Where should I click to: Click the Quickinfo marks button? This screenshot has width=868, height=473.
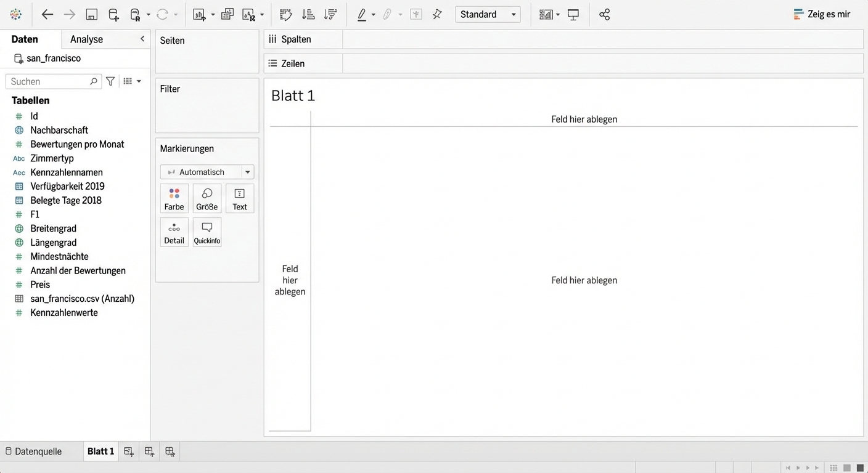click(x=207, y=233)
